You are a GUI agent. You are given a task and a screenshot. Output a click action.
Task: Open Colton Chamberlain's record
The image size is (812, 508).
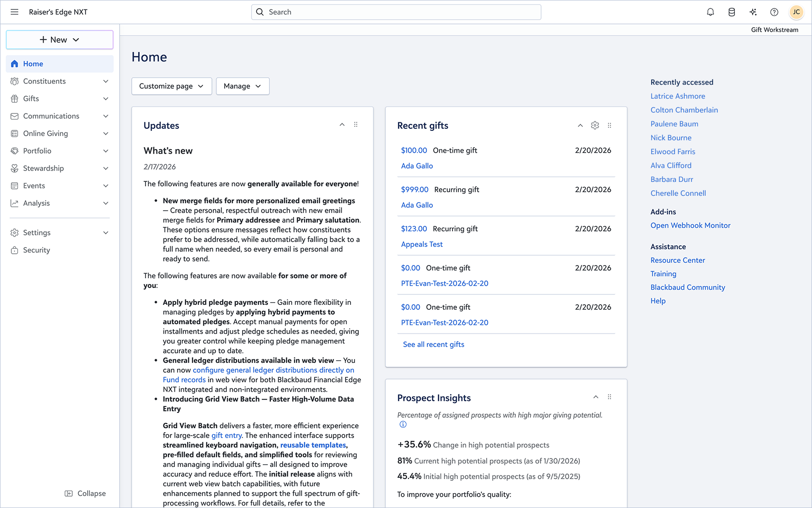(684, 110)
